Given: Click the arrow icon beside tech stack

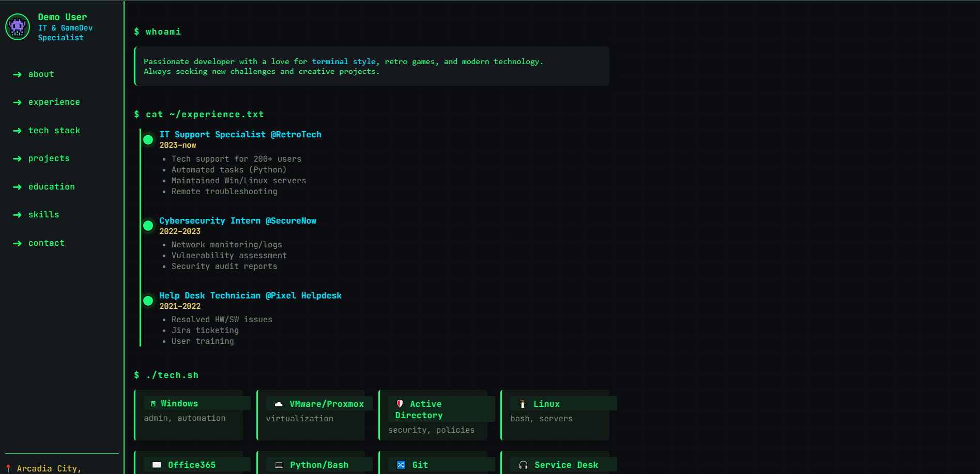Looking at the screenshot, I should tap(17, 131).
